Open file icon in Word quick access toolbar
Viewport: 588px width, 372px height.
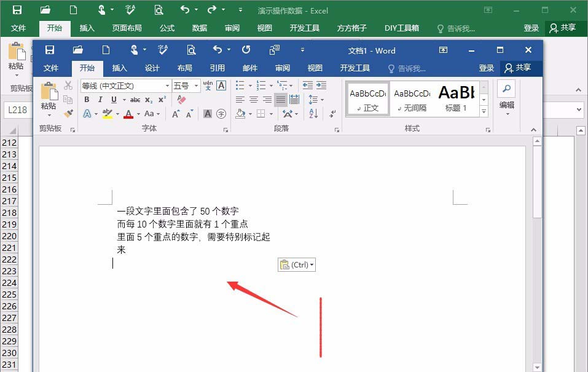[77, 50]
